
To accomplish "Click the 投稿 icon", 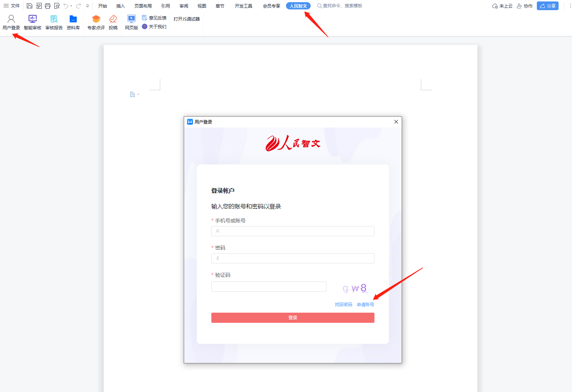I will 113,22.
